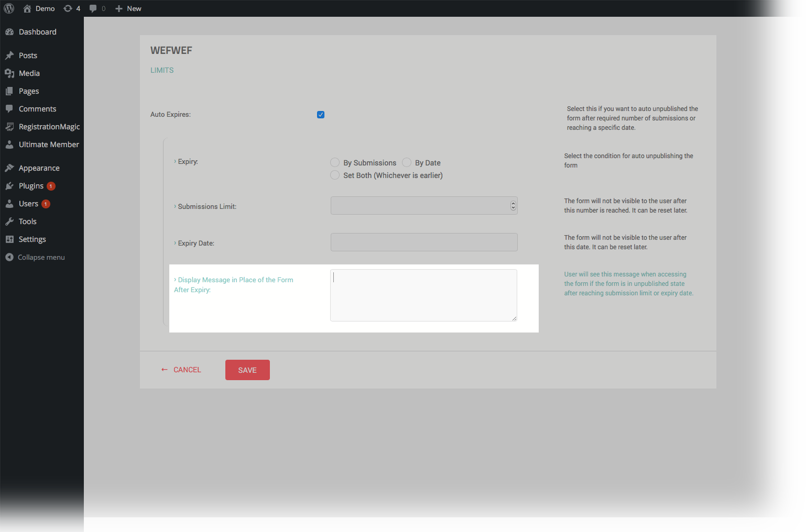The image size is (806, 532).
Task: Select the Appearance brush icon
Action: [x=10, y=167]
